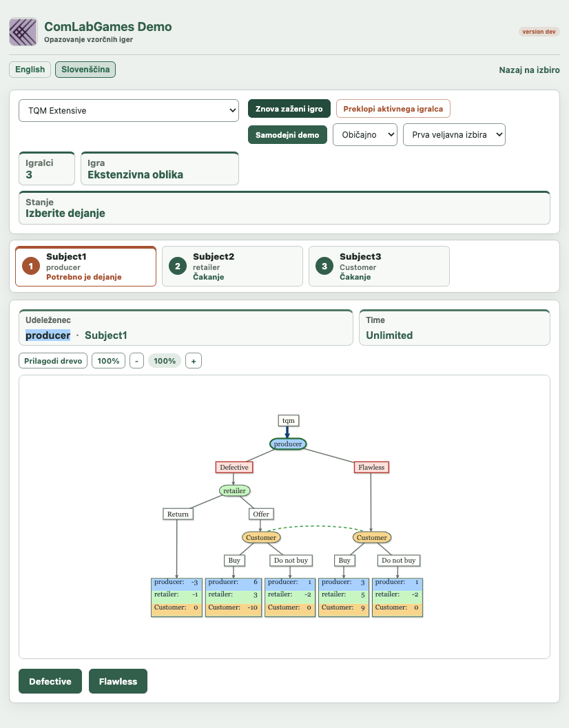This screenshot has width=569, height=728.
Task: Click the Buy label under Offer
Action: (235, 561)
